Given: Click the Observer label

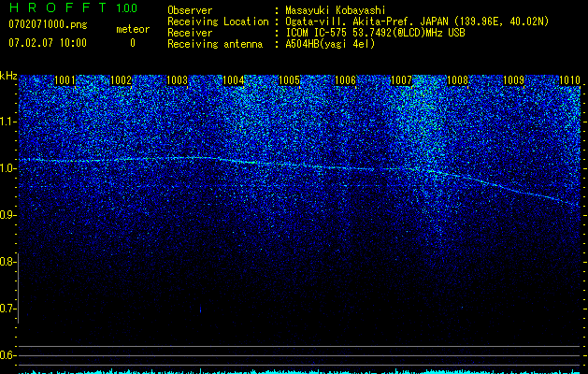Looking at the screenshot, I should click(190, 10).
